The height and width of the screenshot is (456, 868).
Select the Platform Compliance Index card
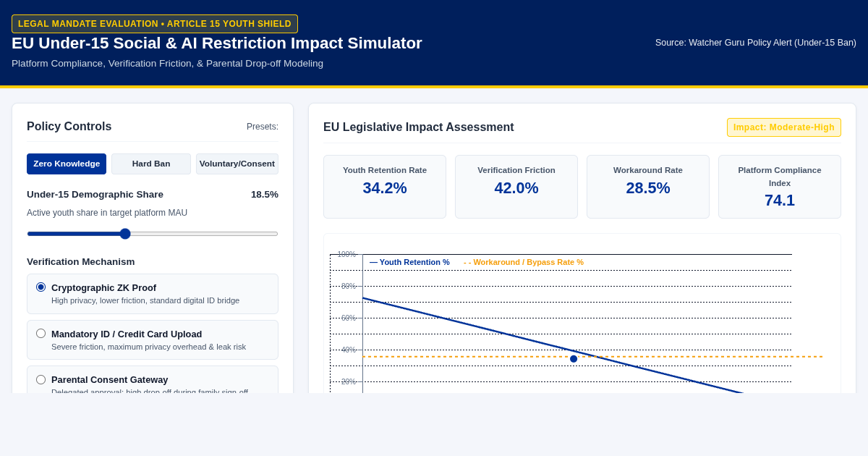780,187
